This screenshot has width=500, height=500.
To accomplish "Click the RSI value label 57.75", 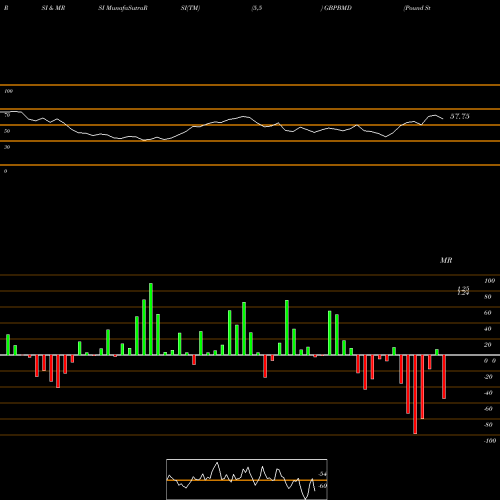I will click(x=460, y=116).
